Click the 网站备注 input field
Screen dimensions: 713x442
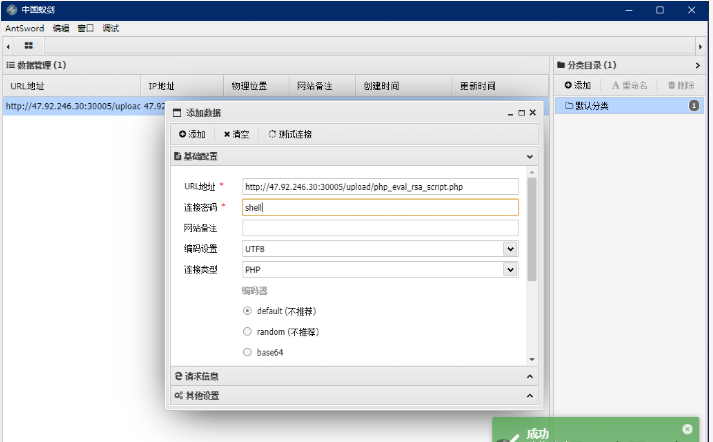coord(380,228)
